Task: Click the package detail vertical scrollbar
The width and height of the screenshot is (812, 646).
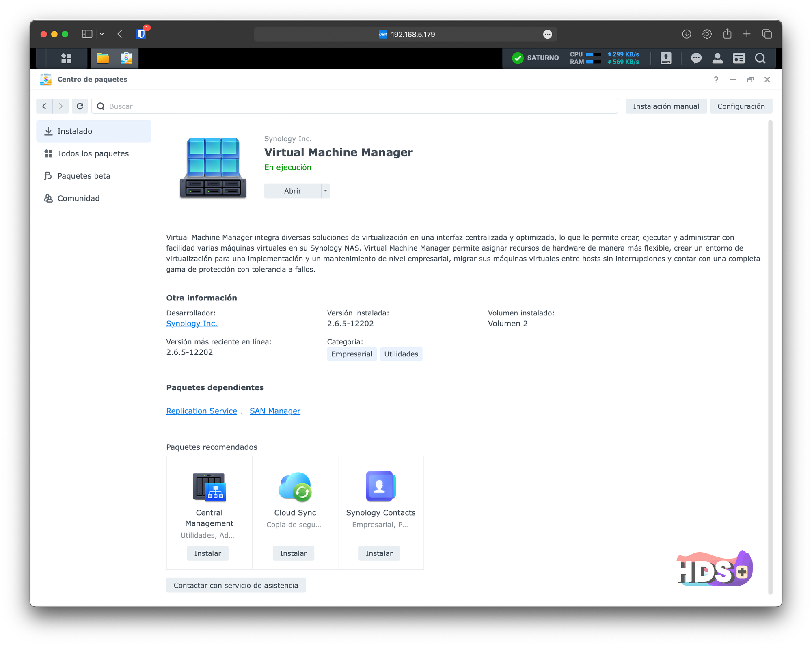Action: (770, 357)
